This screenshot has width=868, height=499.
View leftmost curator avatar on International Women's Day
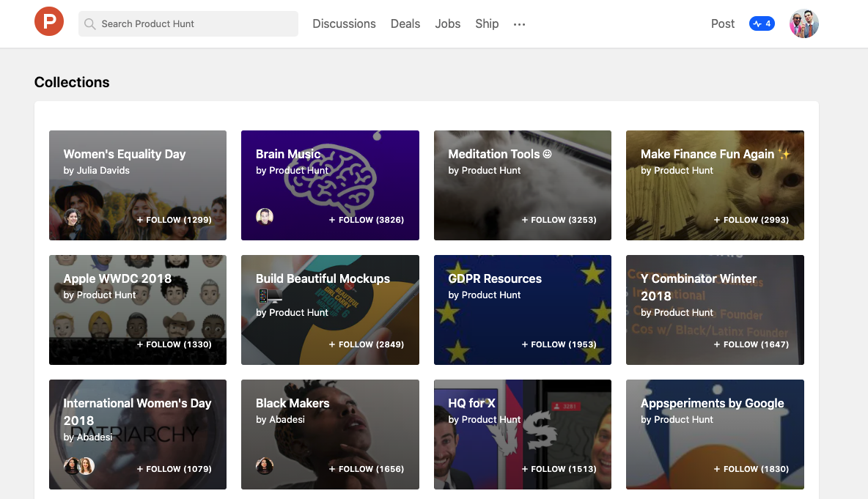71,466
